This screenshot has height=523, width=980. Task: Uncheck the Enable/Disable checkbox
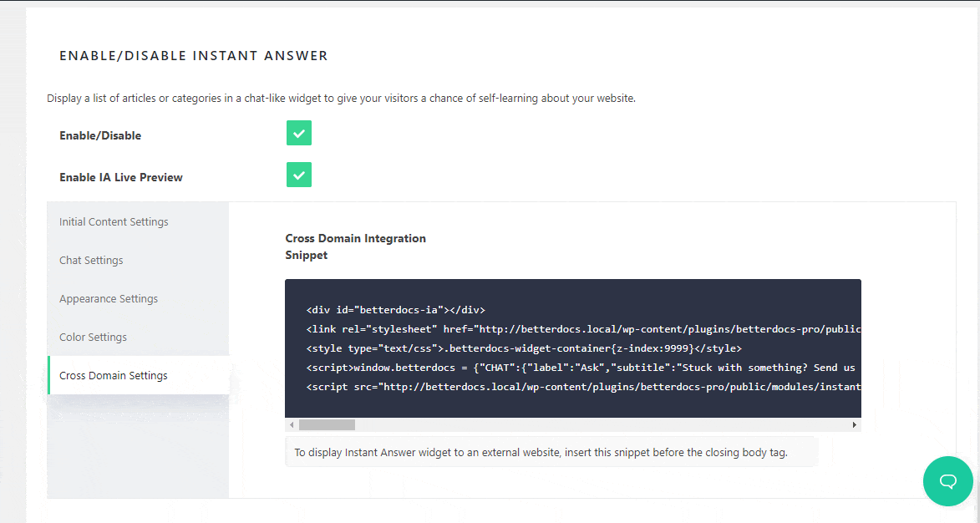(x=299, y=133)
